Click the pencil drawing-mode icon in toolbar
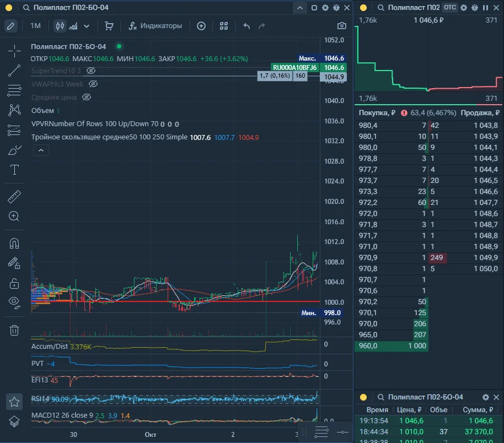The width and height of the screenshot is (504, 443). tap(10, 26)
